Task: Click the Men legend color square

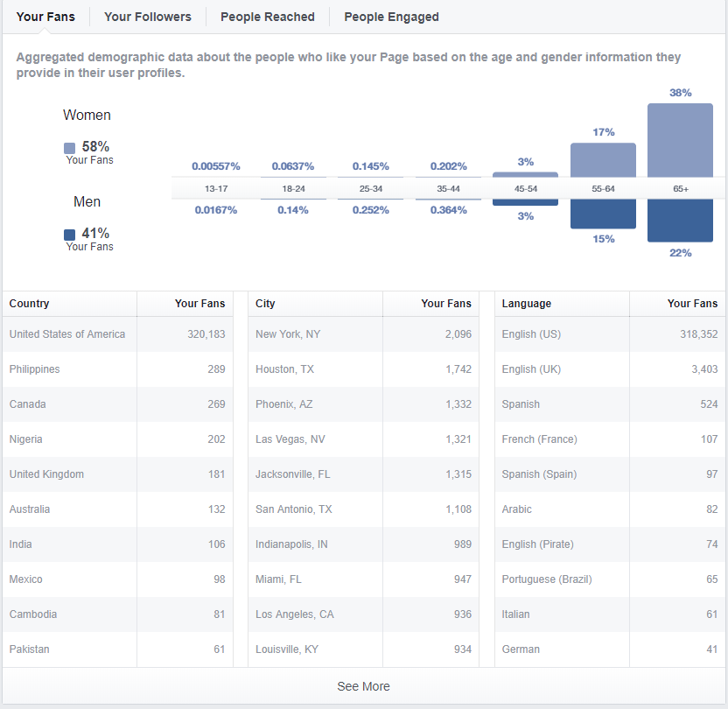Action: click(70, 235)
